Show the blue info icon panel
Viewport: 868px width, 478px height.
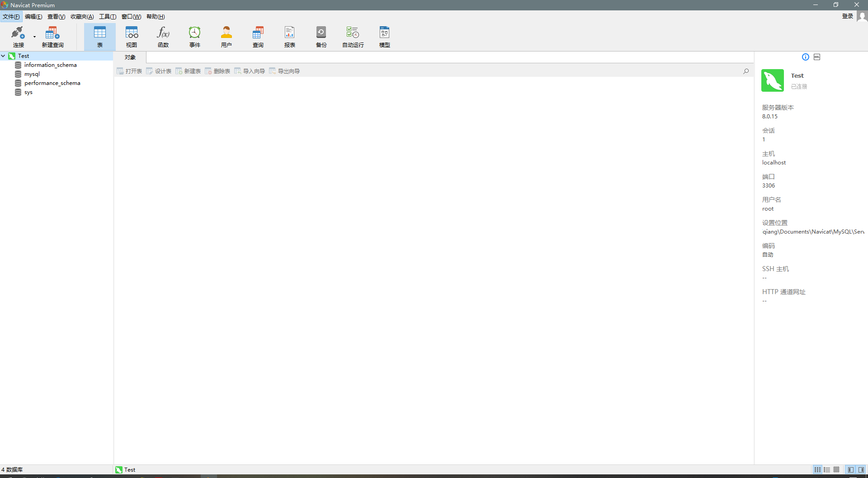tap(806, 57)
